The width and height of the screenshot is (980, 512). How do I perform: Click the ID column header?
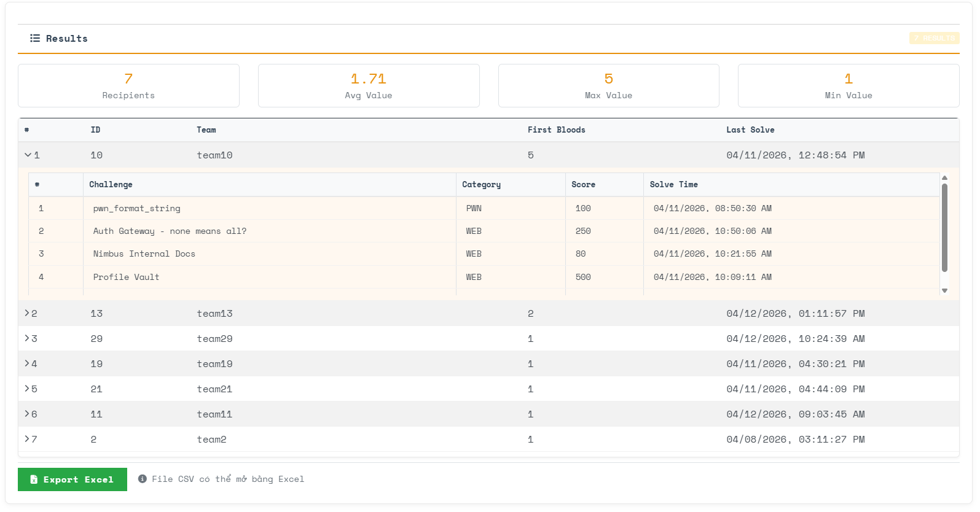(95, 130)
